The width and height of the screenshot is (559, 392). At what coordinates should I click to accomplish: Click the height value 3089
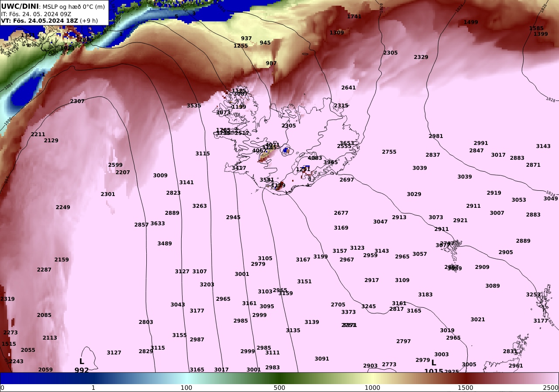(493, 286)
